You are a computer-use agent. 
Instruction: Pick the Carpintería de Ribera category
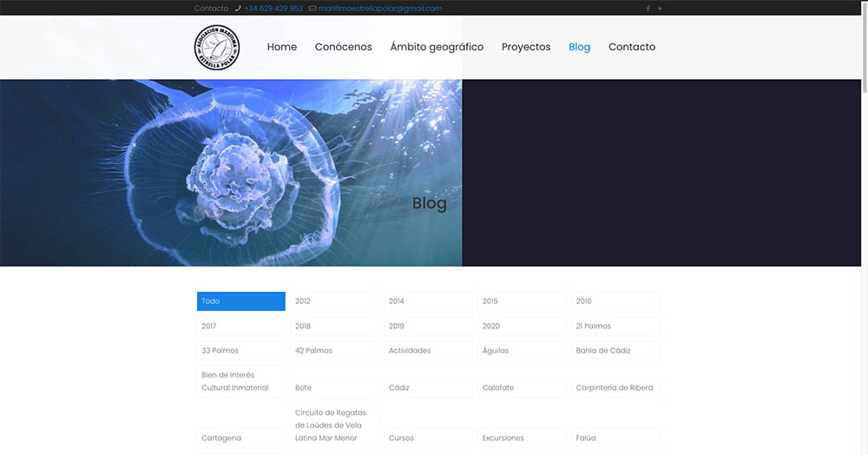(615, 388)
